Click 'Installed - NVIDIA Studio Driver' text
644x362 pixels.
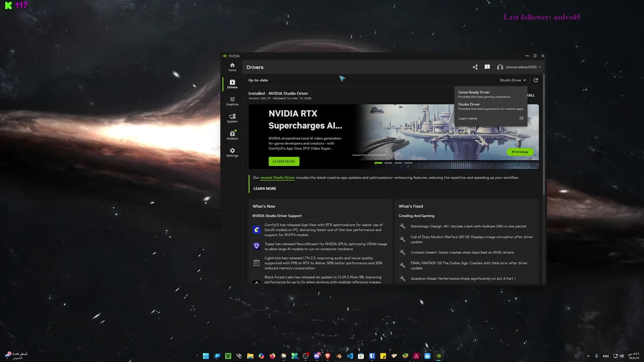tap(278, 94)
